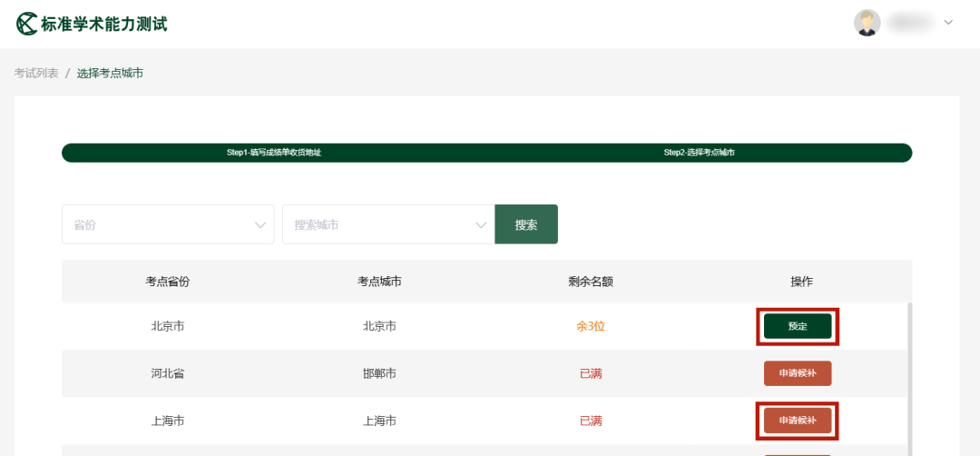Viewport: 980px width, 456px height.
Task: Click the 标准学术能力测试 title text
Action: coord(104,24)
